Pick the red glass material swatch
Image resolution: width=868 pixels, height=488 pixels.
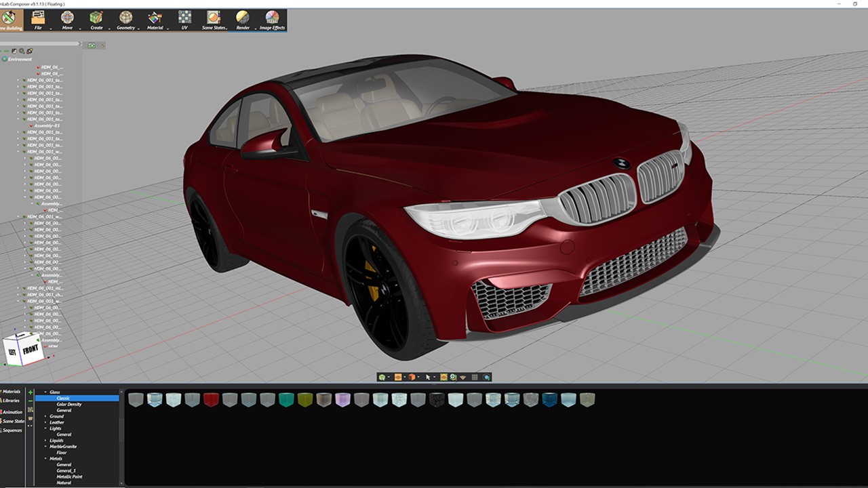pos(211,400)
